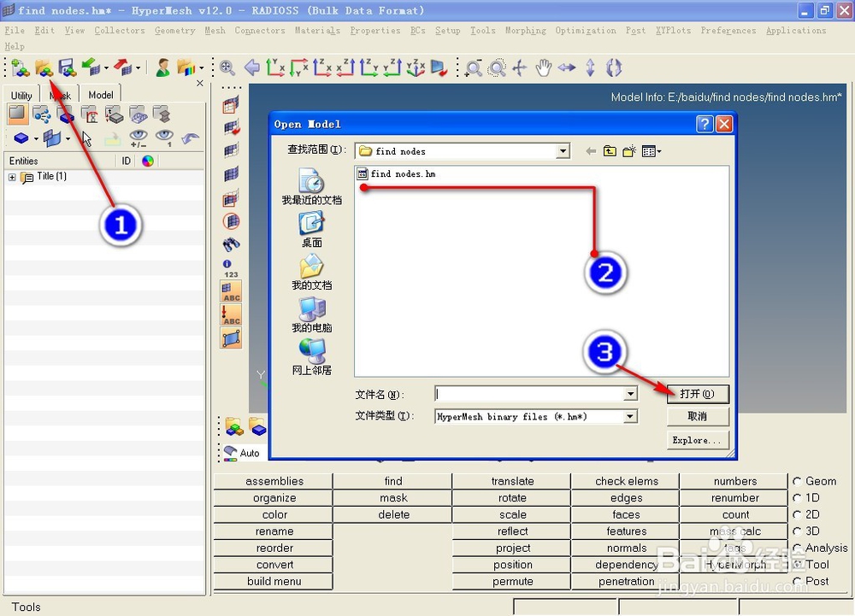This screenshot has width=855, height=616.
Task: Select the Geom radio button
Action: click(797, 482)
